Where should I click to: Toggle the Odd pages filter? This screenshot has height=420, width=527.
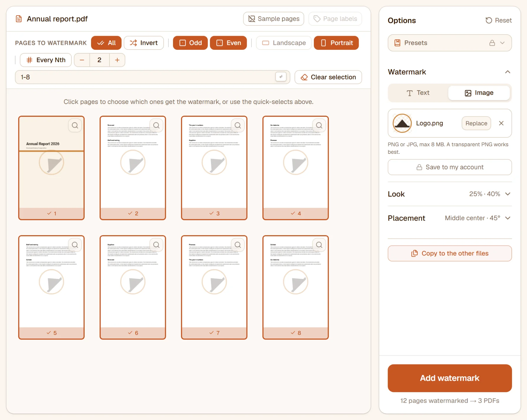click(x=190, y=43)
